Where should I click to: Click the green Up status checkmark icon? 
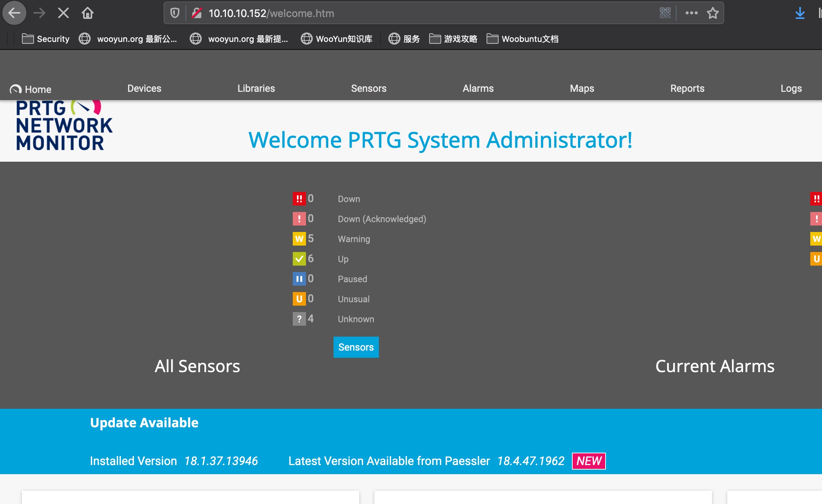pos(299,259)
